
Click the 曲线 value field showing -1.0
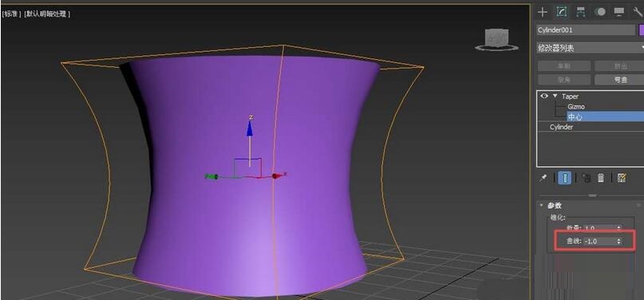click(x=599, y=241)
